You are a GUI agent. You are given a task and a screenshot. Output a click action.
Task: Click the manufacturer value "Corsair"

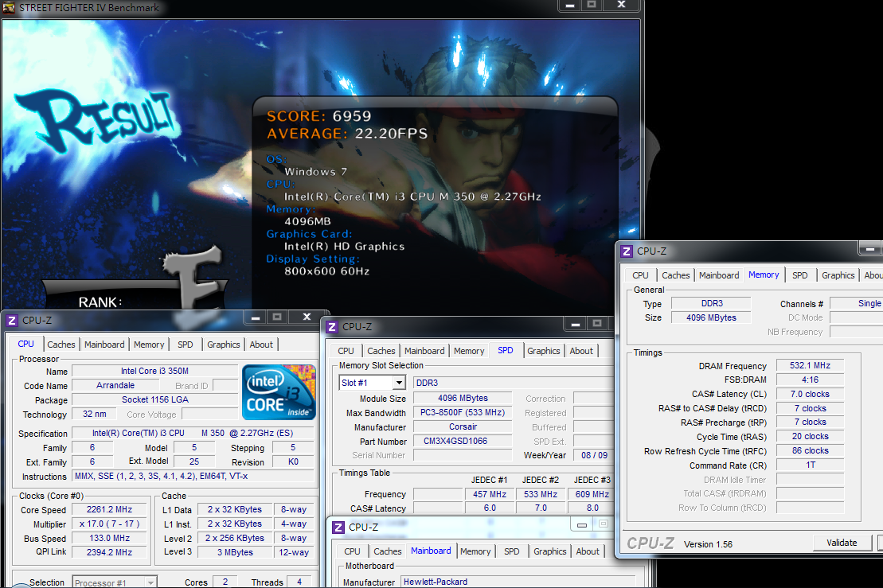coord(463,427)
